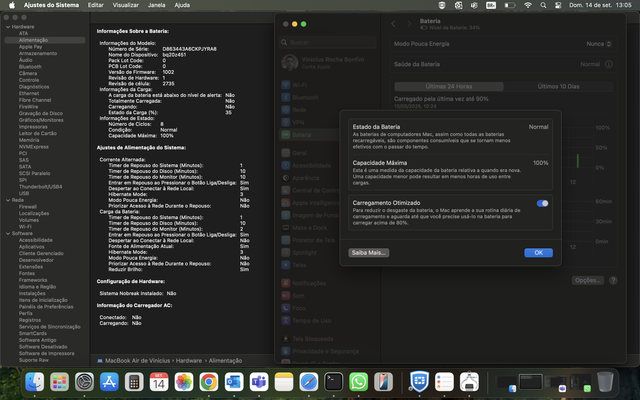This screenshot has height=400, width=640.
Task: Open the Notes app in the Dock
Action: (x=284, y=382)
